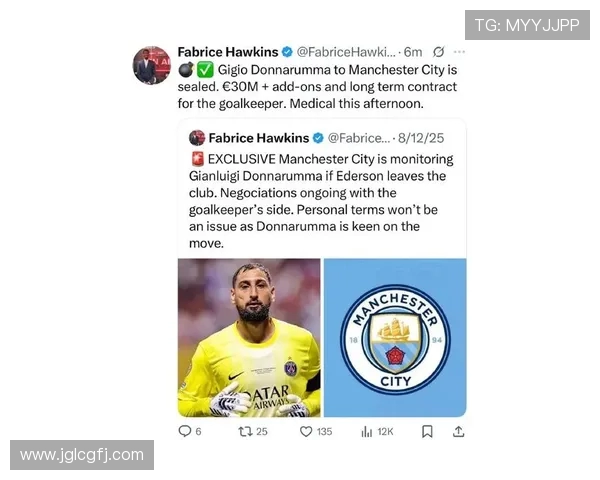The image size is (600, 480).
Task: Open Fabrice Hawkins profile avatar
Action: (152, 65)
